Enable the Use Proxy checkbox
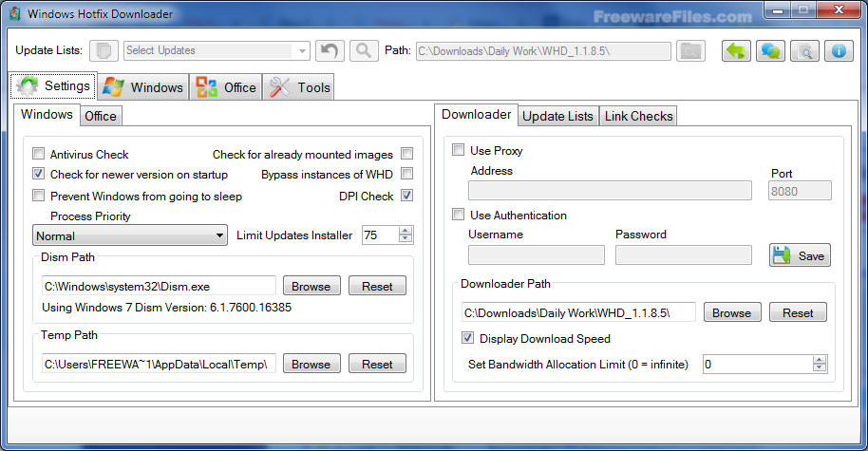This screenshot has height=451, width=868. 458,150
